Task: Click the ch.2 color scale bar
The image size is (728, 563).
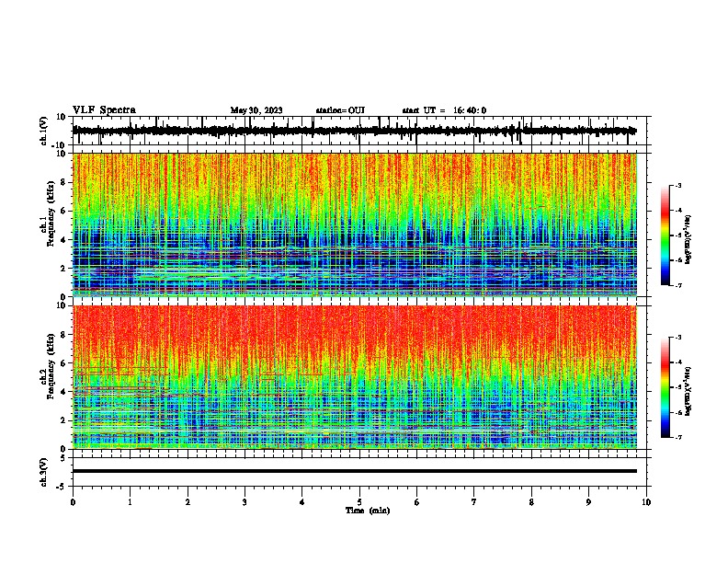Action: pos(665,387)
